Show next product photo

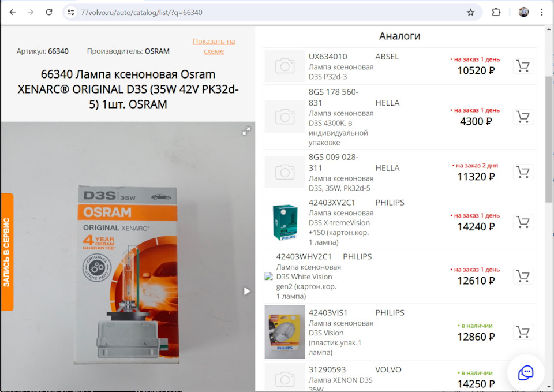coord(248,292)
